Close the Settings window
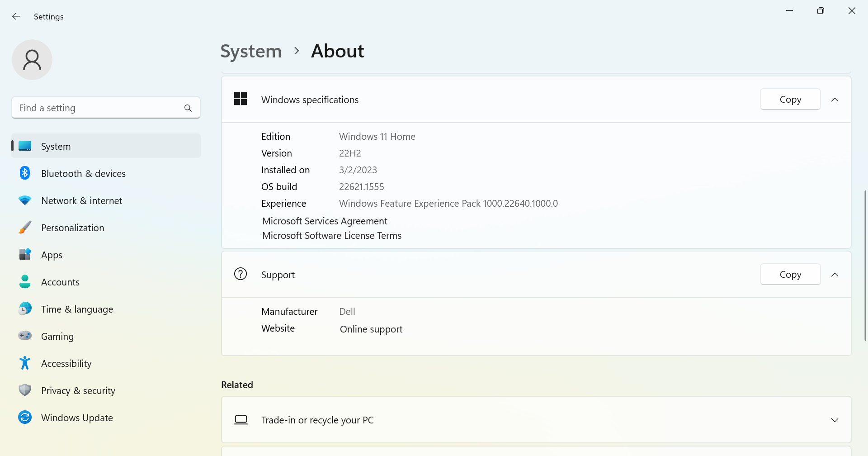868x456 pixels. [852, 11]
